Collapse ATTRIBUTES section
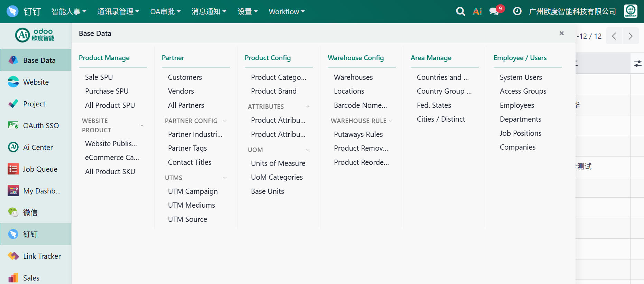644x284 pixels. [x=308, y=106]
